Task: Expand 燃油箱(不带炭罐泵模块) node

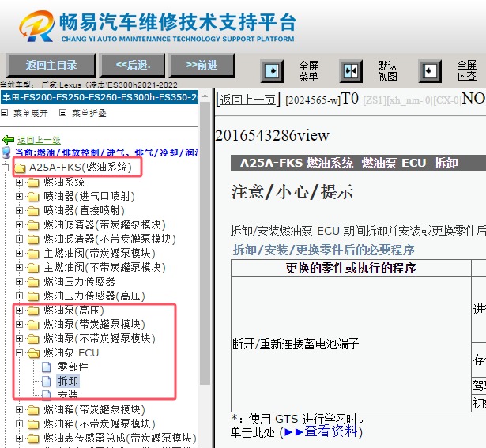Action: pyautogui.click(x=19, y=424)
